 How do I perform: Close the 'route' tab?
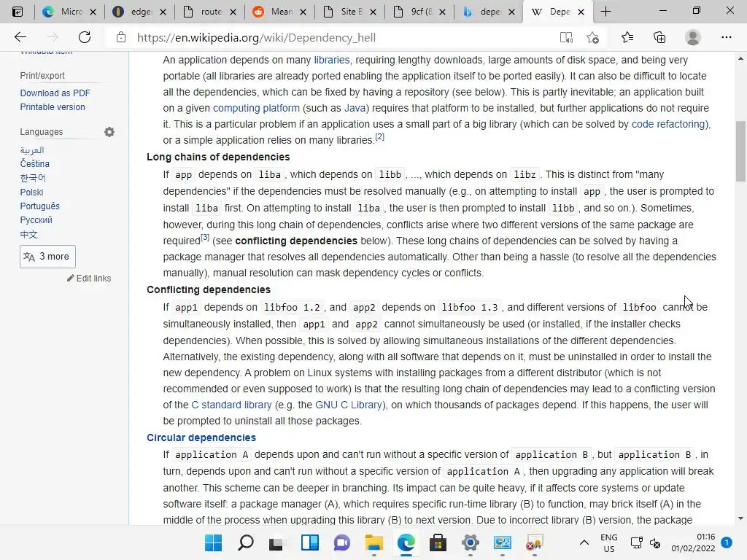(233, 12)
